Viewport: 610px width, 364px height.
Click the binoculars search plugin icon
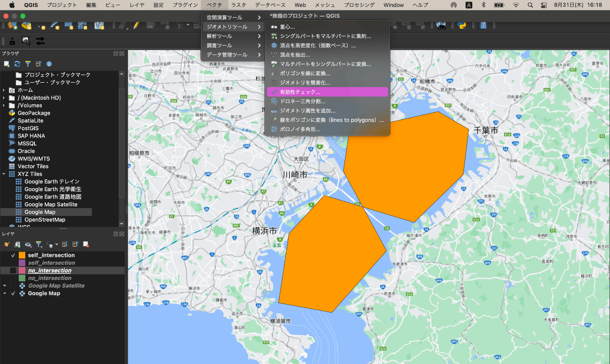tap(442, 25)
